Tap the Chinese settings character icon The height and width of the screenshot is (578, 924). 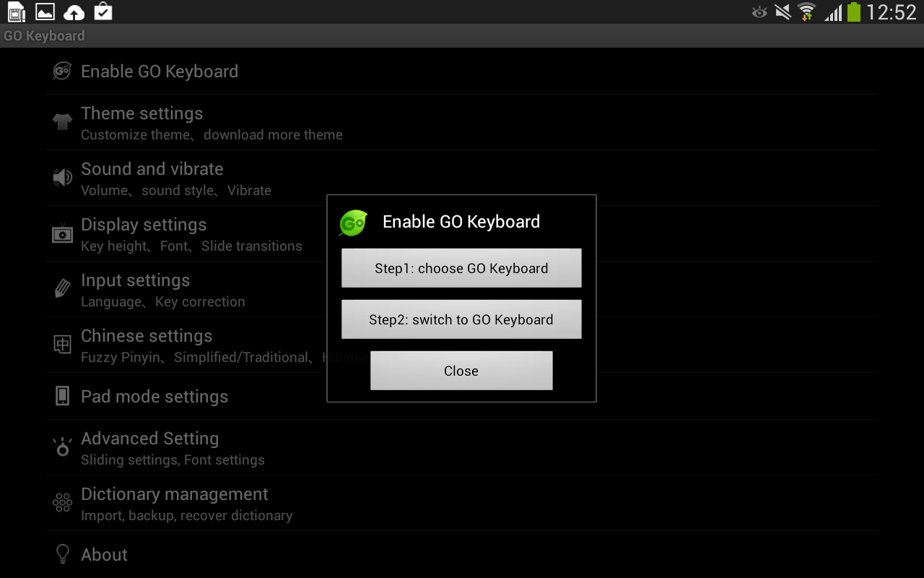[x=63, y=345]
